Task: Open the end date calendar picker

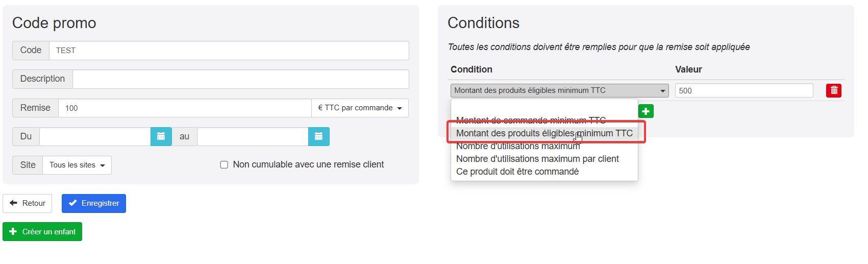Action: [x=318, y=136]
